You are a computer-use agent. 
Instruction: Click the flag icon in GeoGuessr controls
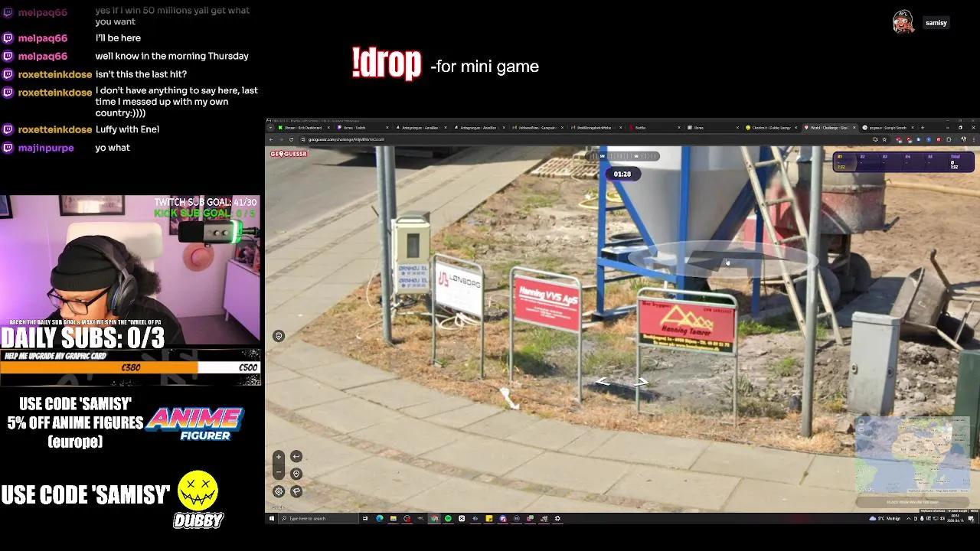point(296,491)
